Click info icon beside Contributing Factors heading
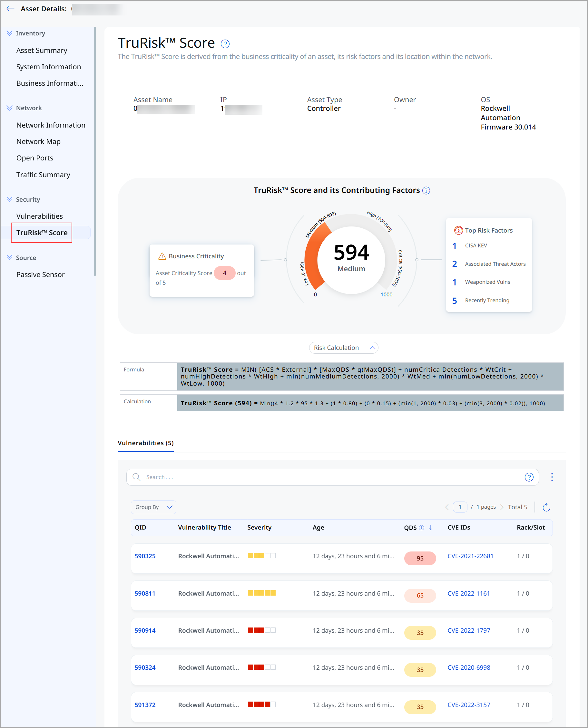Viewport: 588px width, 728px height. (x=426, y=191)
